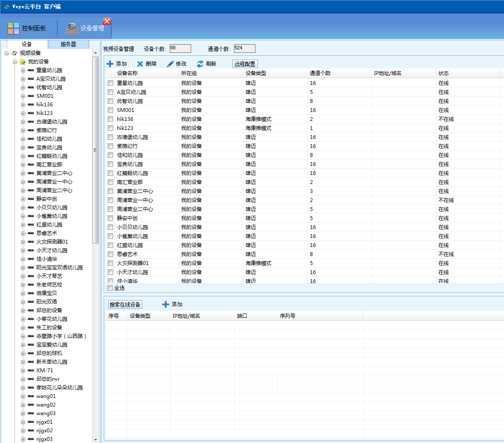Expand the wang01 device node
The image size is (504, 443).
pos(23,396)
